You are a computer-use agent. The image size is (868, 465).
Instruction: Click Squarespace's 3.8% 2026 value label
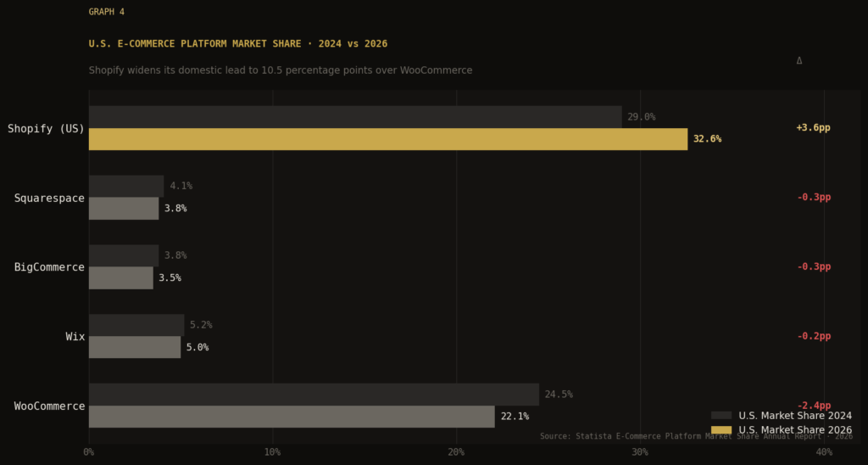175,209
